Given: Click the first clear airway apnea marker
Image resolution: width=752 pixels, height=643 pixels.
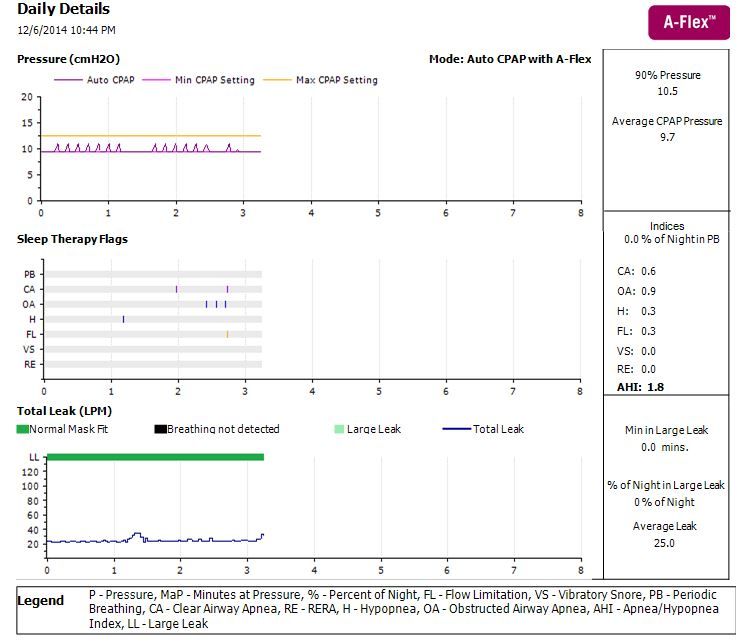Looking at the screenshot, I should coord(176,289).
